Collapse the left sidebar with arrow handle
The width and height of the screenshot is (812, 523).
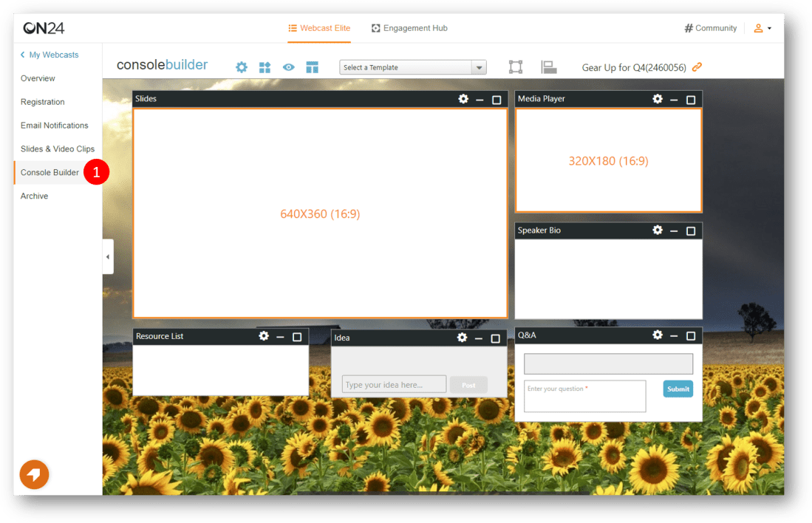point(108,257)
